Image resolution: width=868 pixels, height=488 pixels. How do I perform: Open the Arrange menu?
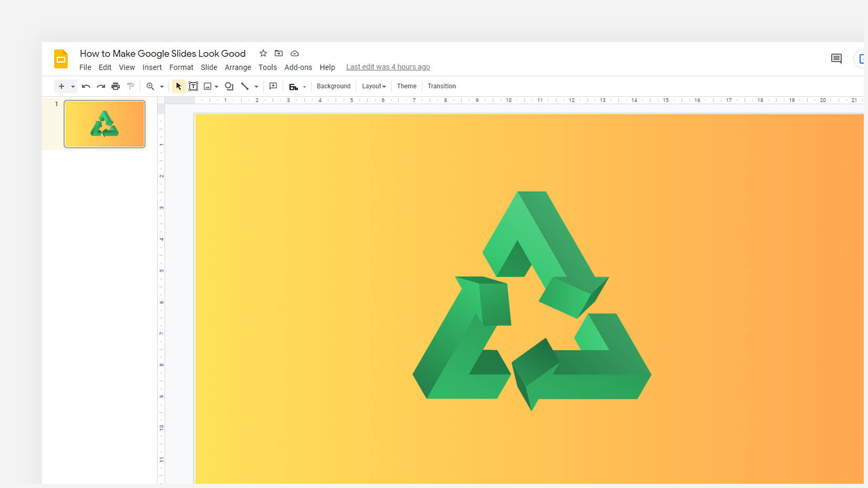click(238, 67)
